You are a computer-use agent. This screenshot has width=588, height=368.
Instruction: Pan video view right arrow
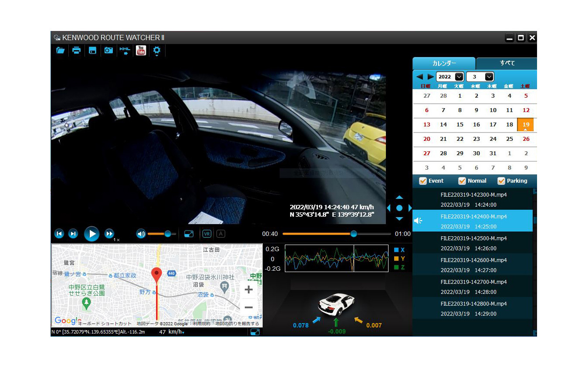pyautogui.click(x=410, y=208)
